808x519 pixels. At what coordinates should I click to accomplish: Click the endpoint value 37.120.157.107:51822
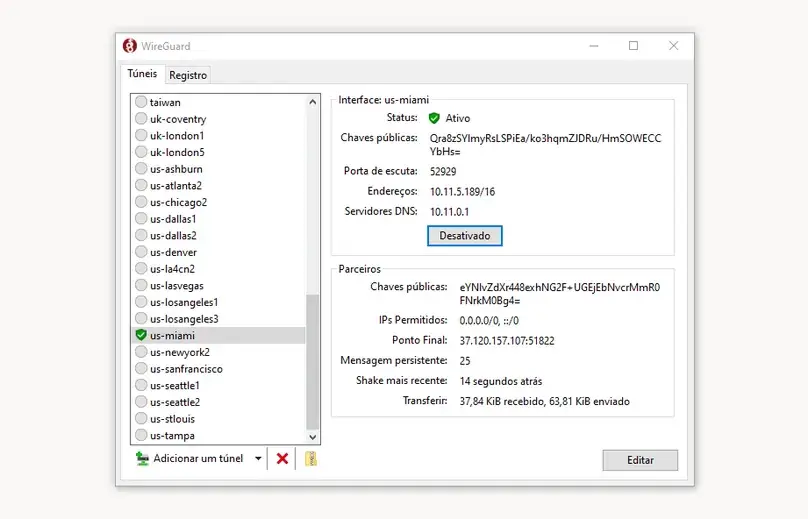coord(507,341)
